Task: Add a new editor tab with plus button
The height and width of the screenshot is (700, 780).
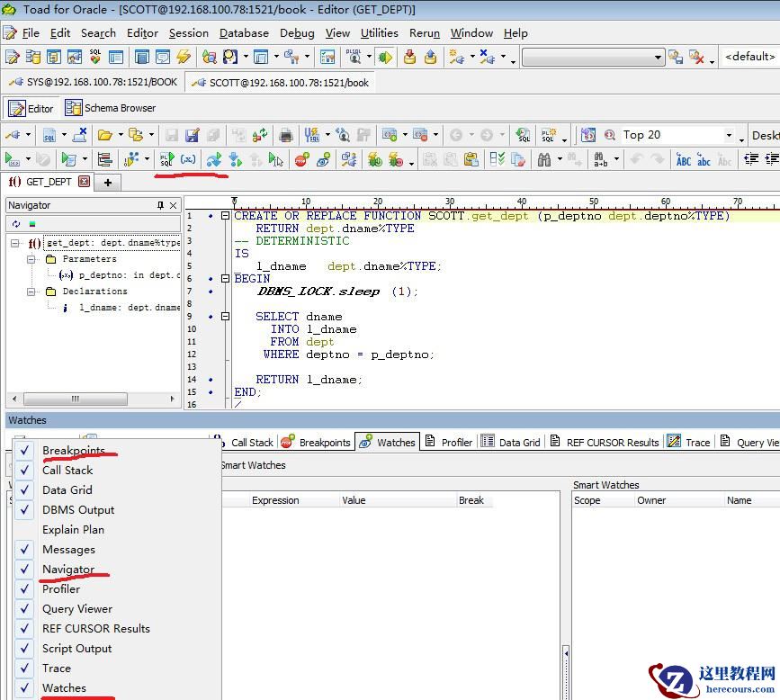Action: click(x=108, y=182)
